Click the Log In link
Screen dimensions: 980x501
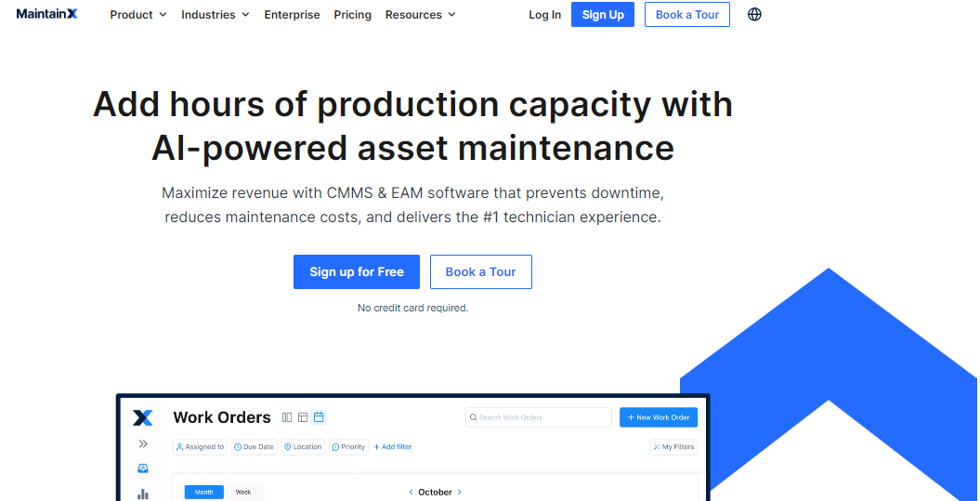[x=545, y=14]
